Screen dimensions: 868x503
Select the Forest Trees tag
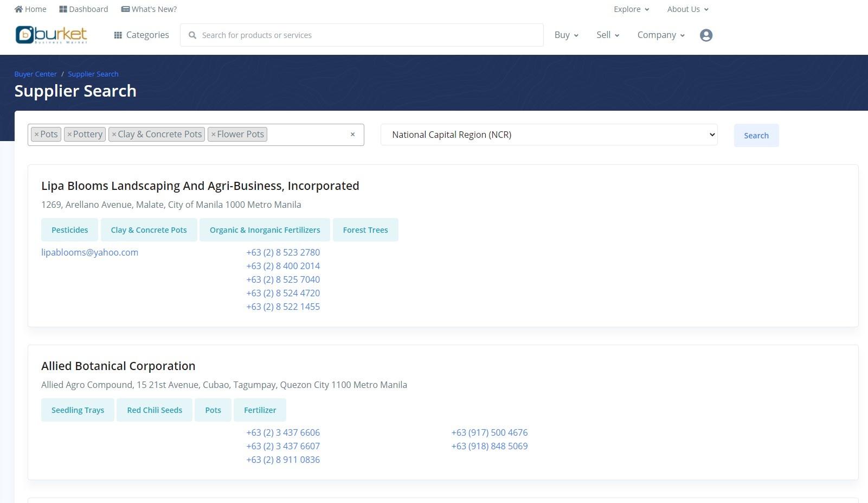[x=365, y=230]
